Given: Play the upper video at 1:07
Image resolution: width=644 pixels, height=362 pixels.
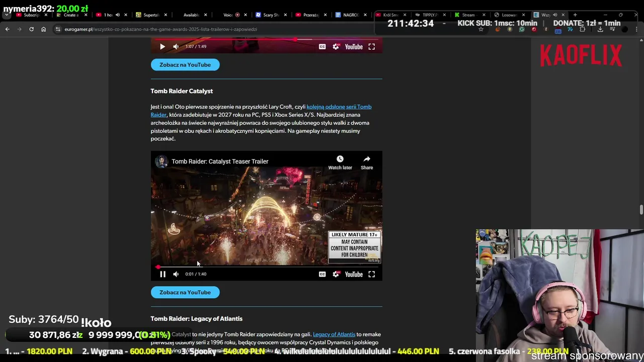Looking at the screenshot, I should tap(163, 46).
